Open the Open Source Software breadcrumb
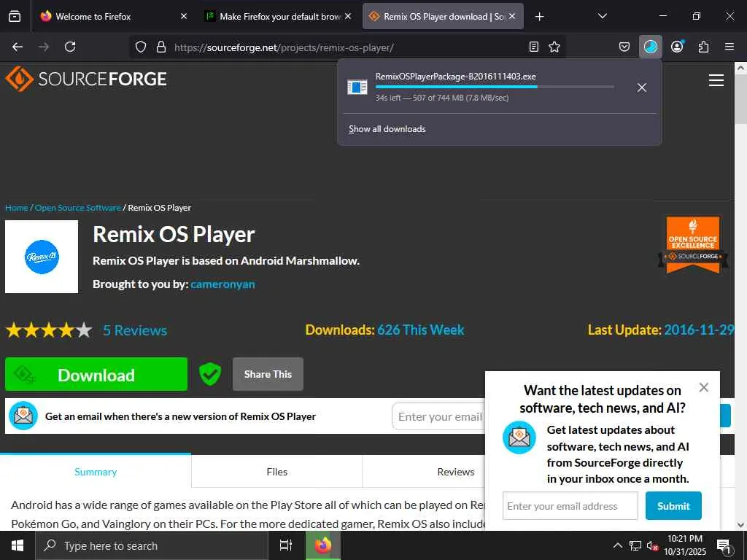The height and width of the screenshot is (560, 747). [77, 208]
